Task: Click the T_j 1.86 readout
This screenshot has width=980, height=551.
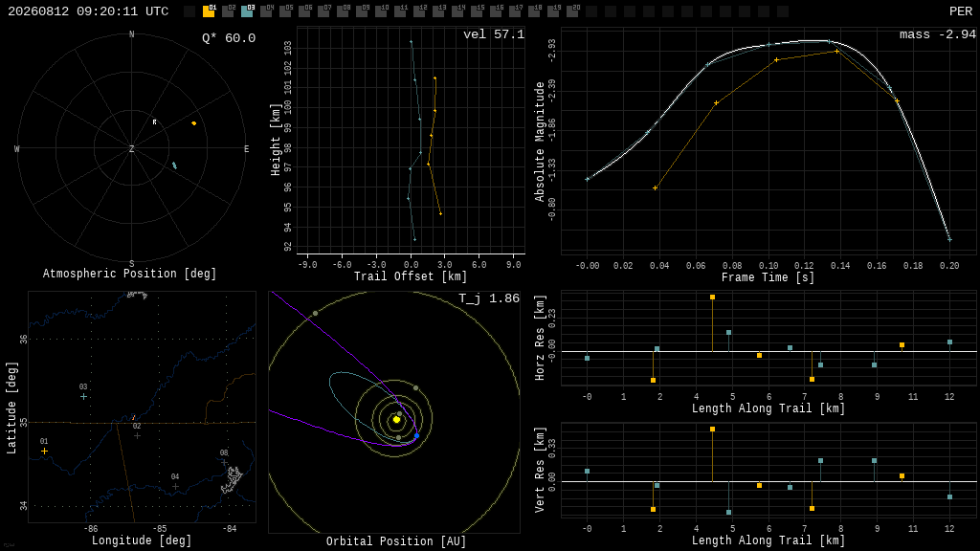Action: (489, 298)
